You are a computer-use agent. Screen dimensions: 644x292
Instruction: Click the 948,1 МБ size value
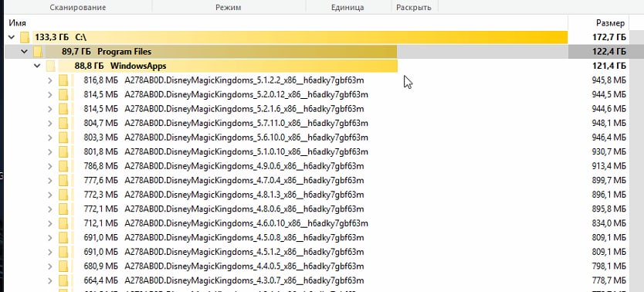coord(609,123)
